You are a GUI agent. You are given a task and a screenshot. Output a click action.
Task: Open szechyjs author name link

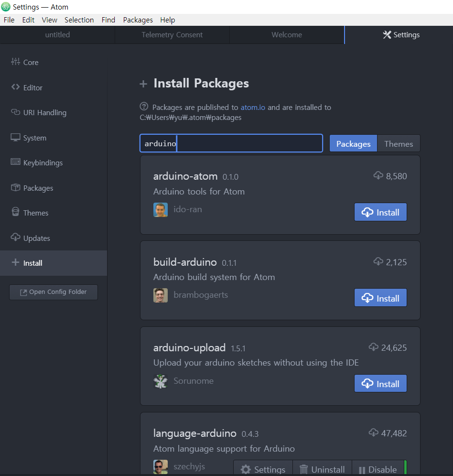click(x=189, y=466)
